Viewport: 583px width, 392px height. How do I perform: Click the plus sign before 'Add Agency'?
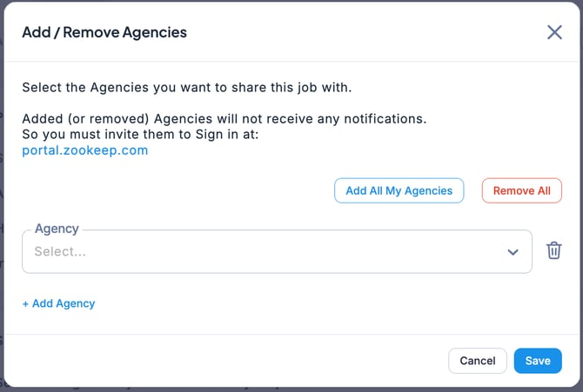click(25, 303)
